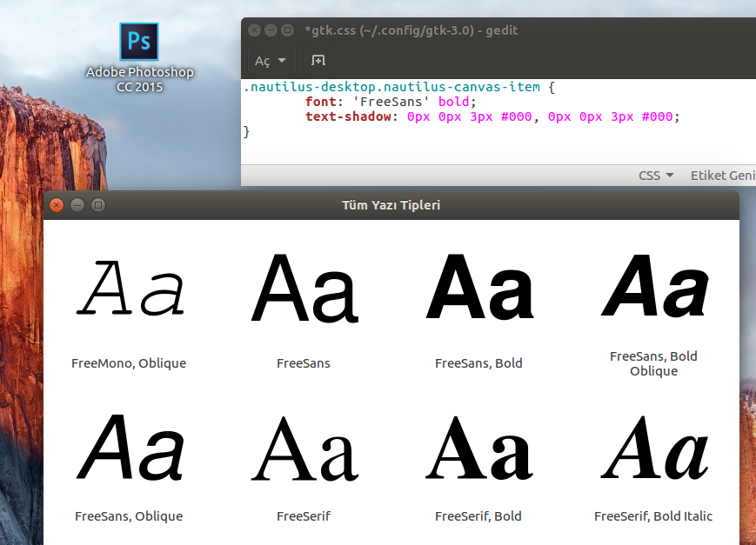Click the Tüm Yazı Tipleri title bar

coord(391,205)
